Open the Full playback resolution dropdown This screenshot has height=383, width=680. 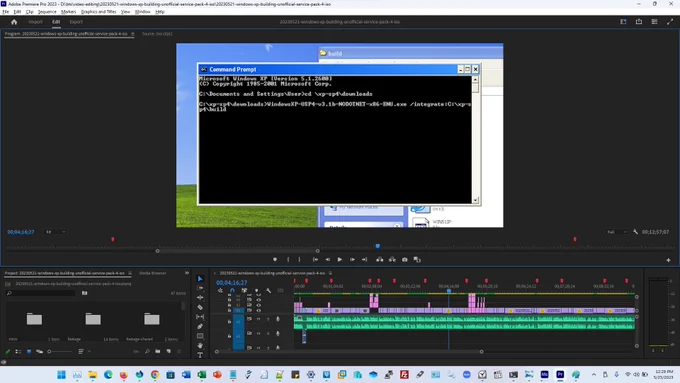coord(616,232)
